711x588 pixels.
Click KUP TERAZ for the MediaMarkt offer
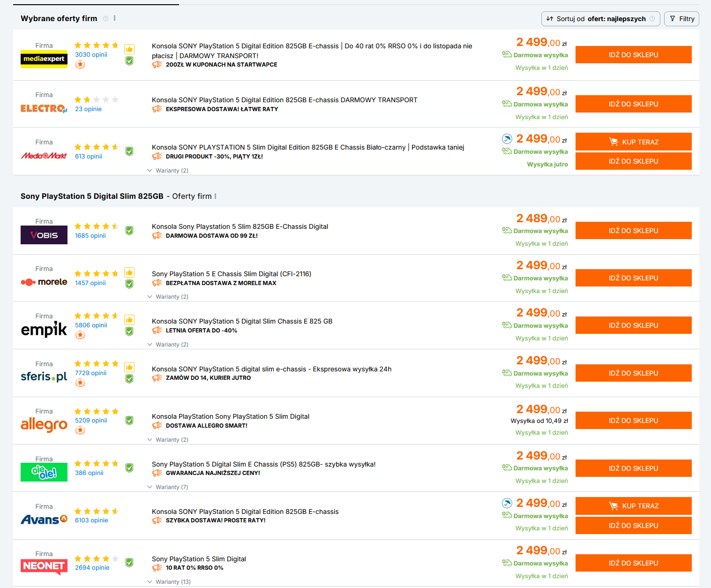[x=634, y=142]
